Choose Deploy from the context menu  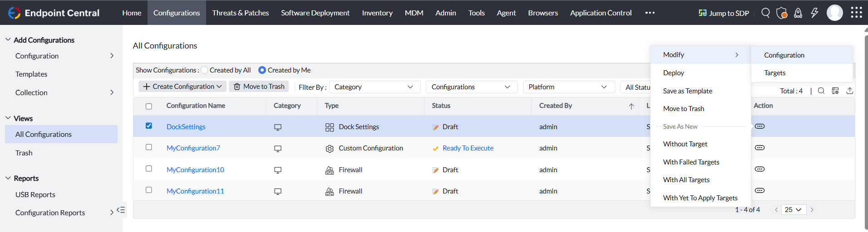coord(674,73)
